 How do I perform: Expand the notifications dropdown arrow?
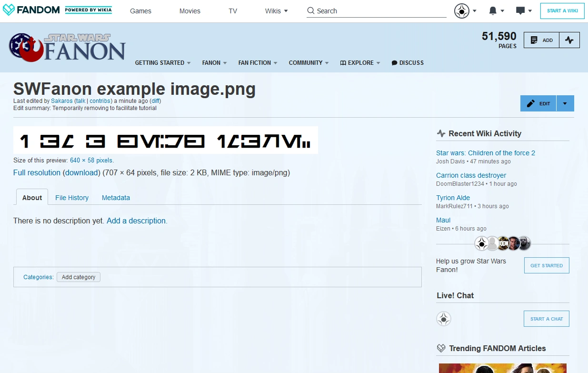pyautogui.click(x=503, y=11)
